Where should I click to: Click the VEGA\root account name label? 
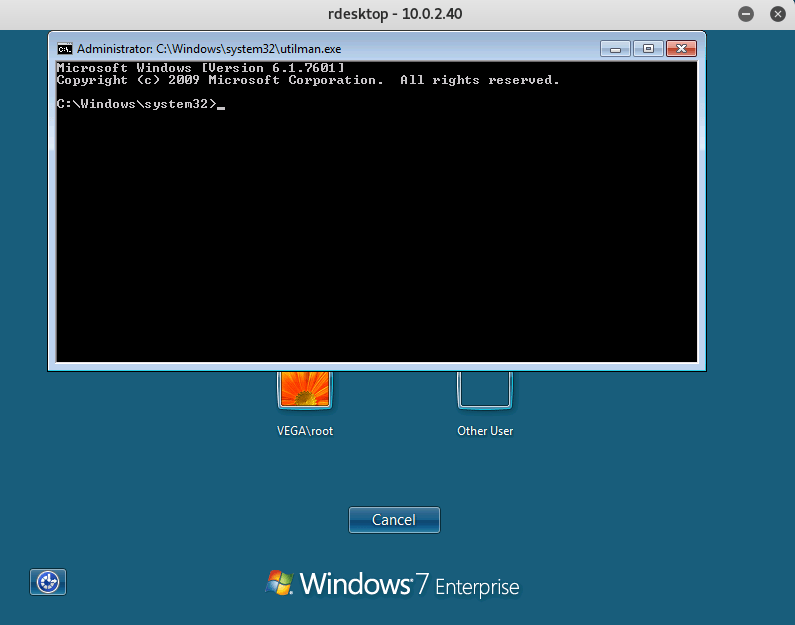click(x=305, y=431)
